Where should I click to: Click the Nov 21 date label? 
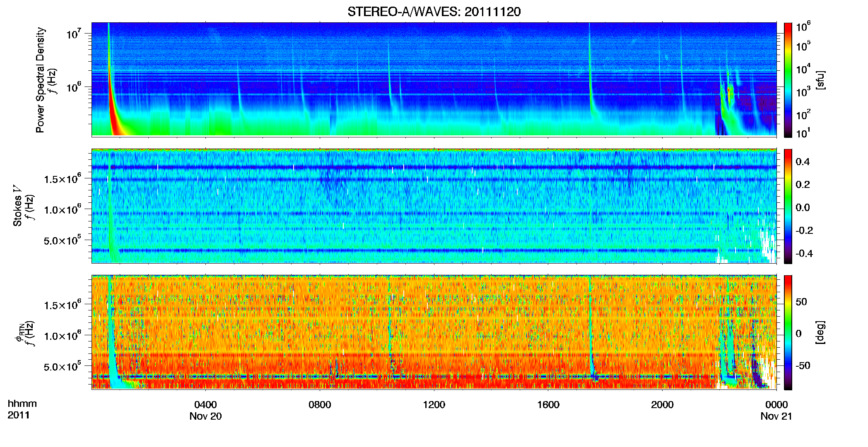[x=776, y=416]
